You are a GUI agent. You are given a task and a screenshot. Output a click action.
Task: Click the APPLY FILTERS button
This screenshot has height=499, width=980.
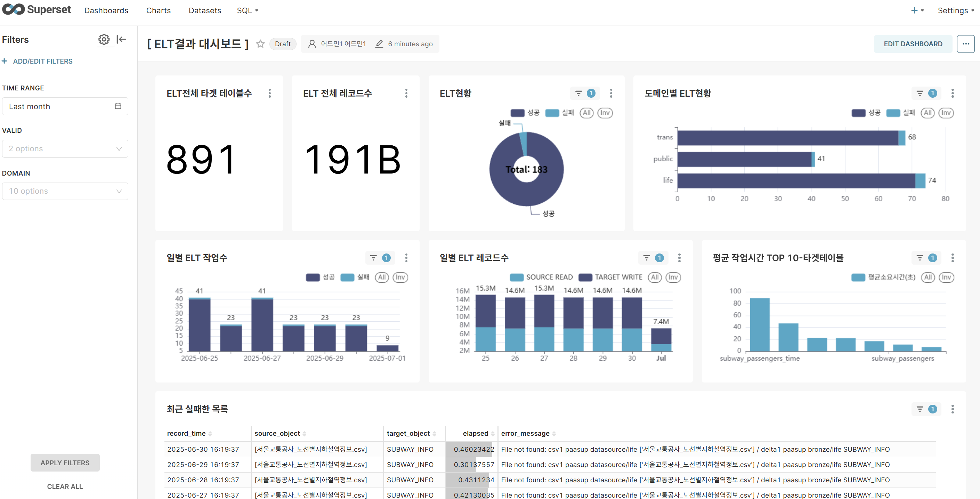pos(65,462)
